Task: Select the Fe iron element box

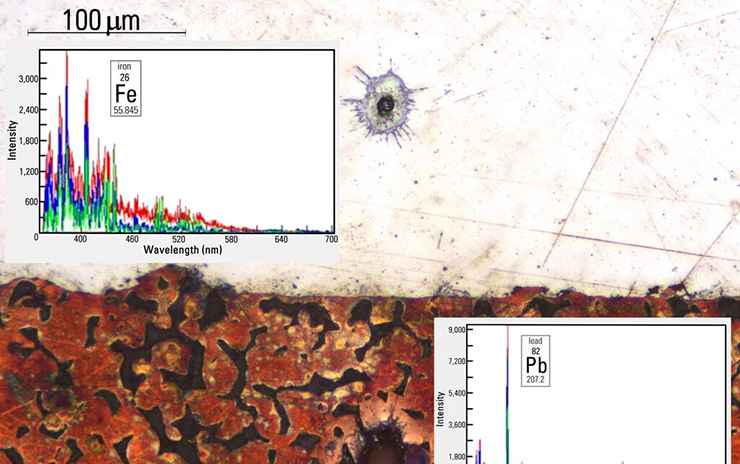Action: coord(126,88)
